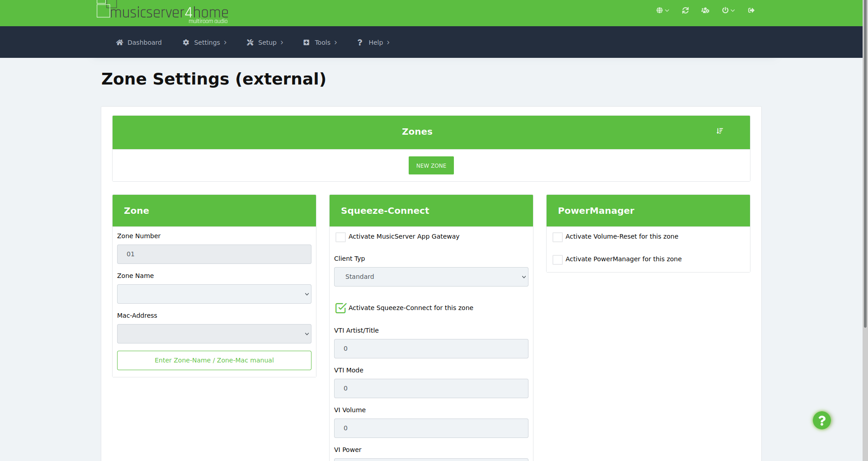
Task: Enable Activate Volume-Reset for this zone
Action: 558,237
